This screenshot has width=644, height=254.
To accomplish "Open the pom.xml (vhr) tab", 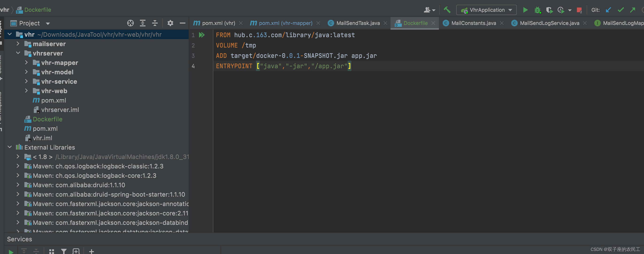I will click(x=218, y=23).
